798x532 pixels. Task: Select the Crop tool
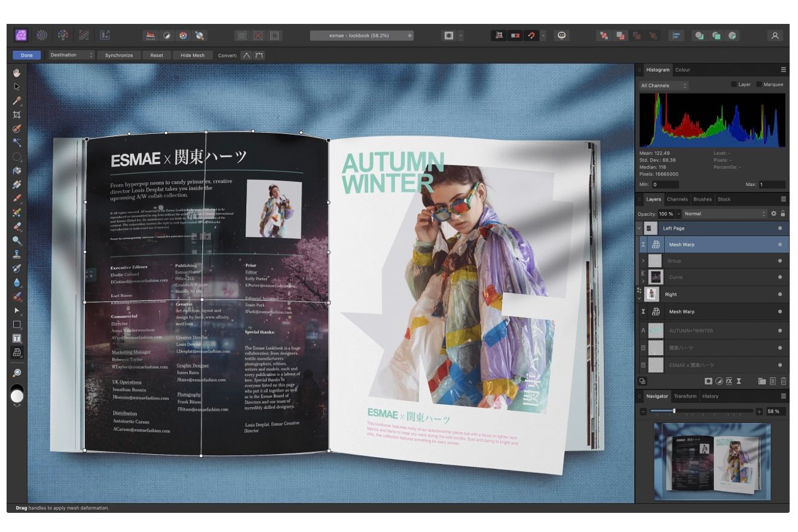pos(17,114)
